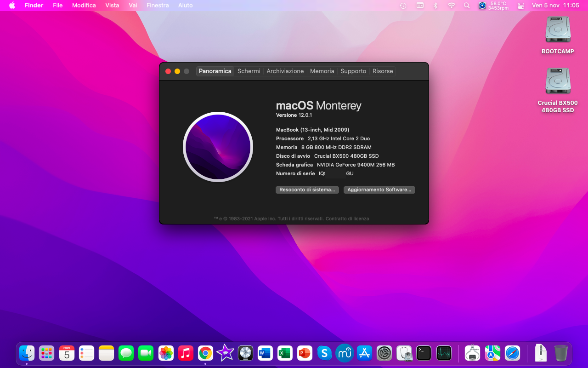Open MuseScore from the Dock
This screenshot has height=368, width=588.
(x=345, y=353)
